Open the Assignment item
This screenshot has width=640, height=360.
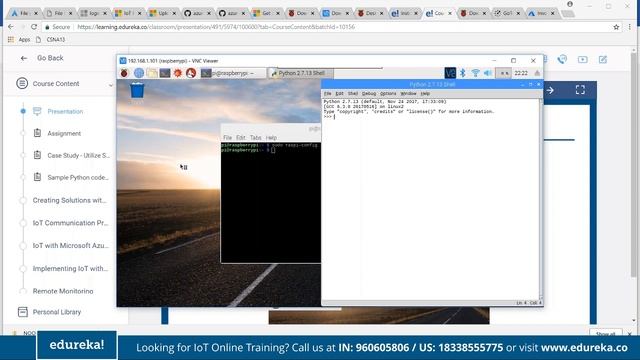pyautogui.click(x=64, y=133)
